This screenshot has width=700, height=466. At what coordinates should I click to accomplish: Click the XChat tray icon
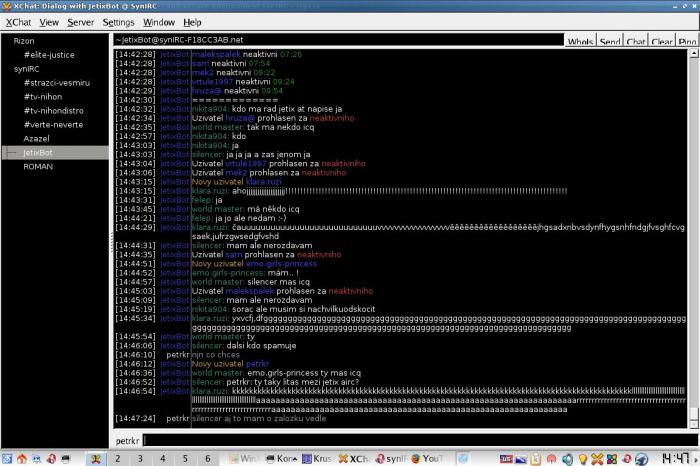click(597, 459)
